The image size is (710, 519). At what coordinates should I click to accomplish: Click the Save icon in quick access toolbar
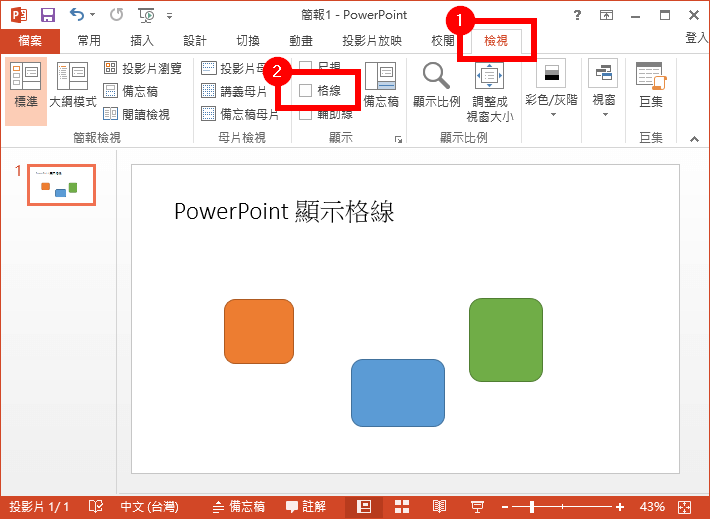point(48,15)
